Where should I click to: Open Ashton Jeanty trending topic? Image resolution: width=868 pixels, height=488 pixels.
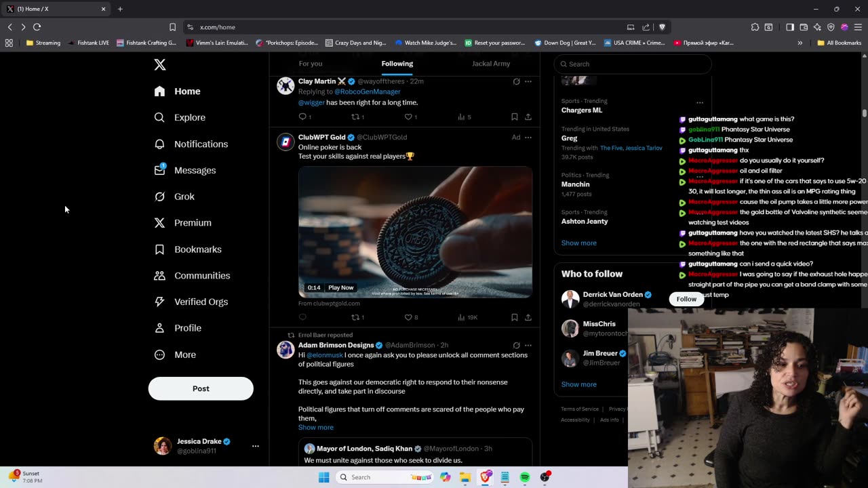(x=585, y=221)
